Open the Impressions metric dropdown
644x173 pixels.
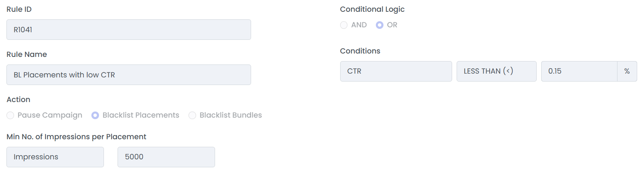point(55,157)
